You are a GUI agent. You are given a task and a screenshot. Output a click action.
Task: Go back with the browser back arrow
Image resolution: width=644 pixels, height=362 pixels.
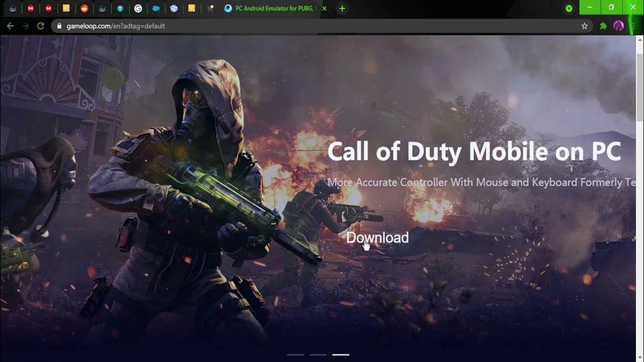(x=10, y=26)
